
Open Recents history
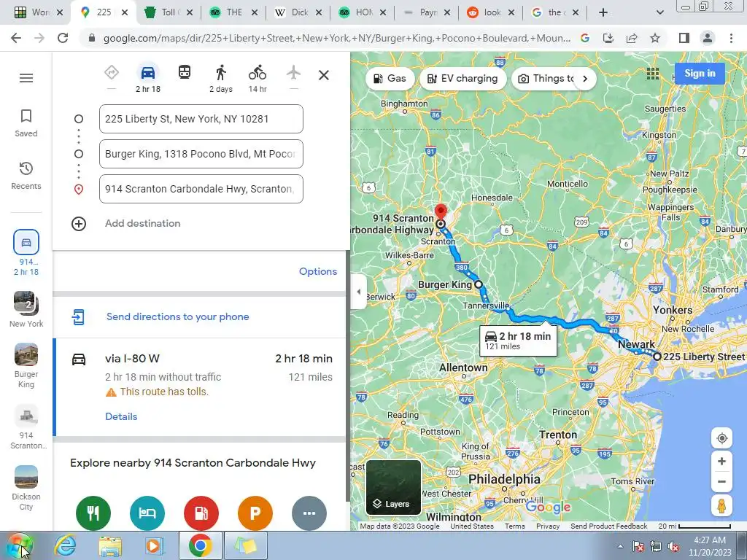click(x=26, y=176)
